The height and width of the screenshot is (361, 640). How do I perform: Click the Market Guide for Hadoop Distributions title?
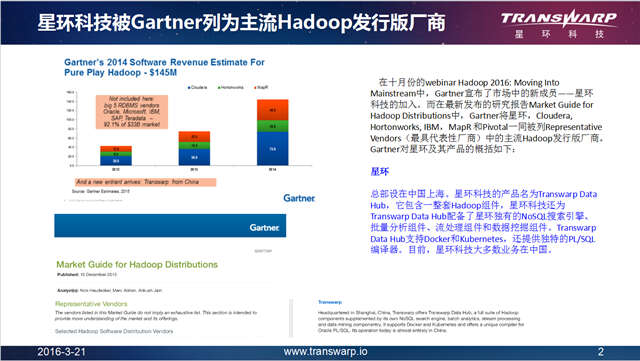coord(137,264)
